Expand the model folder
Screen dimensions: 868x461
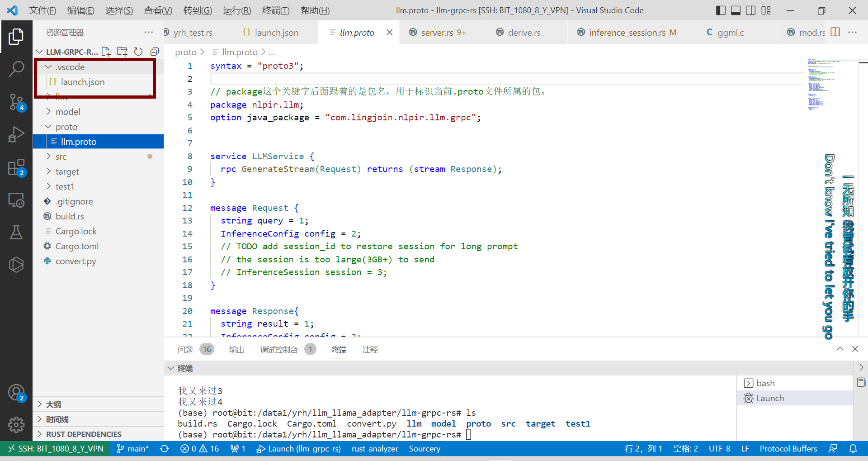click(x=98, y=112)
